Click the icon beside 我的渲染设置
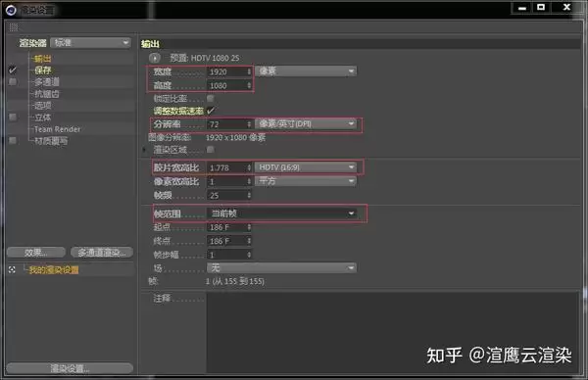588x380 pixels. coord(12,270)
